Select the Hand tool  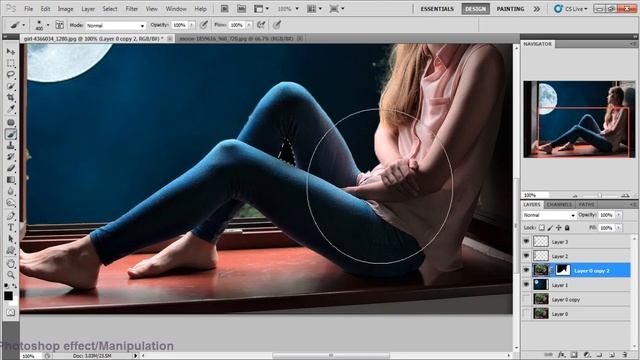(x=11, y=264)
